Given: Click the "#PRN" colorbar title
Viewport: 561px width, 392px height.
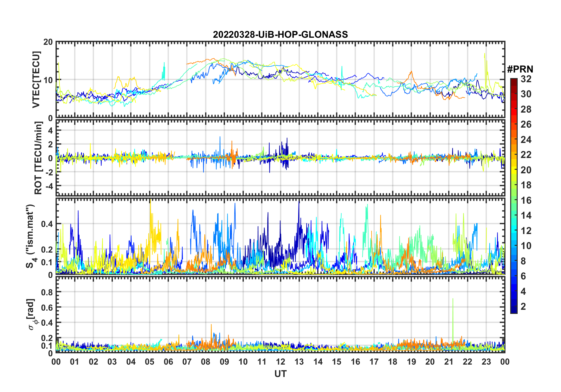Looking at the screenshot, I should [x=520, y=69].
